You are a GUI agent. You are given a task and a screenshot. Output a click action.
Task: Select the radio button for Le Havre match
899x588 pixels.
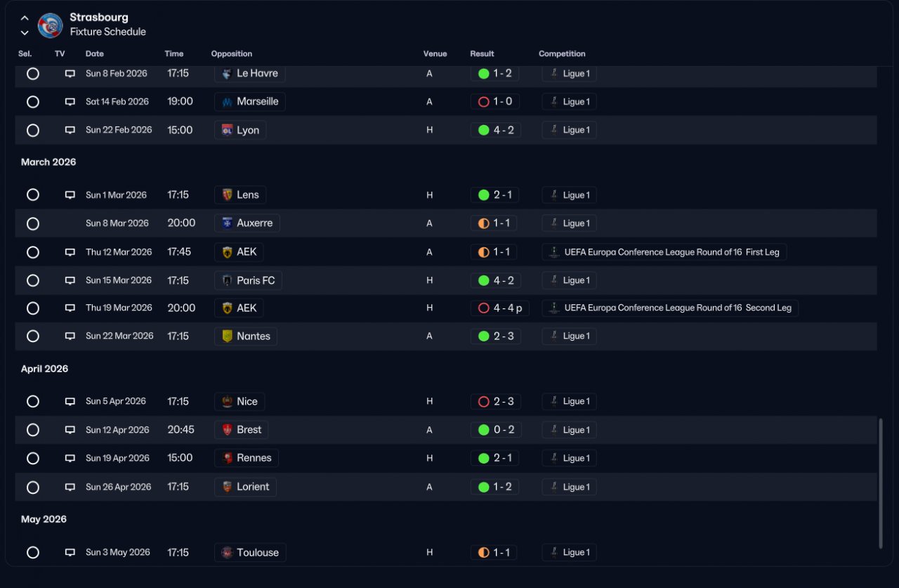click(32, 74)
